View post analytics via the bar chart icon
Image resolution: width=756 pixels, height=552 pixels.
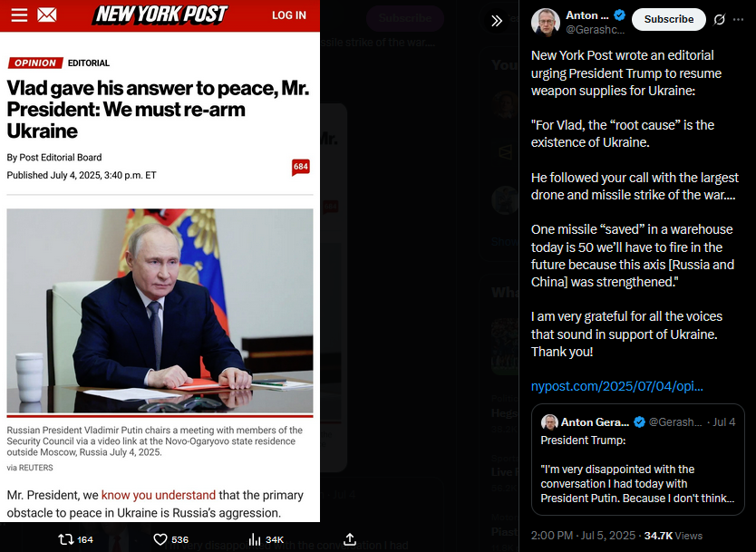[266, 539]
